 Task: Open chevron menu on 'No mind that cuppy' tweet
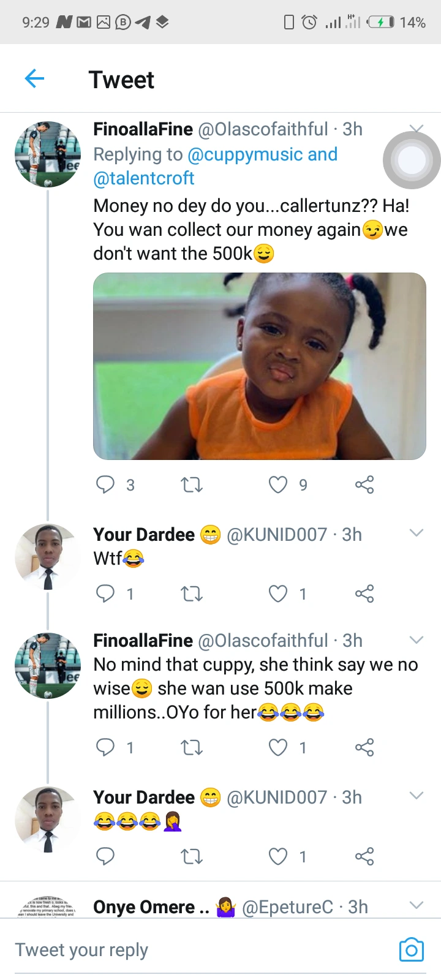point(417,640)
